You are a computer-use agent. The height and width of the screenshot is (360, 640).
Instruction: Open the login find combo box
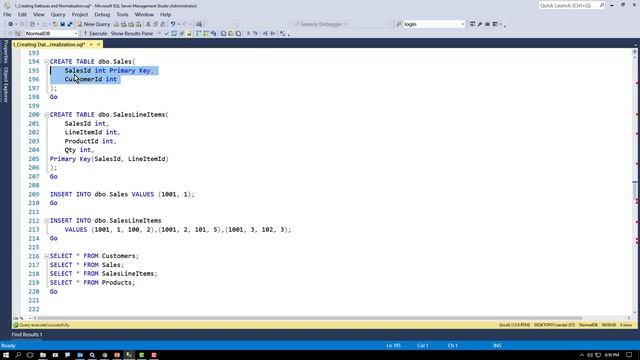pos(434,24)
